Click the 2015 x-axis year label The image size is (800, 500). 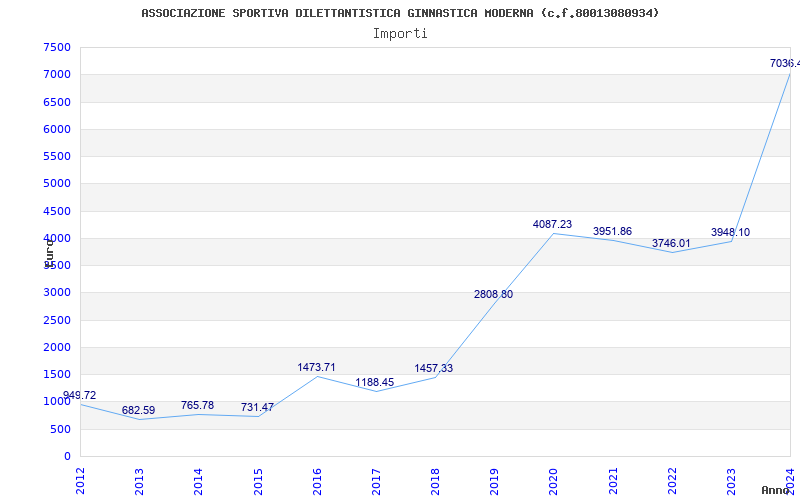[x=258, y=481]
